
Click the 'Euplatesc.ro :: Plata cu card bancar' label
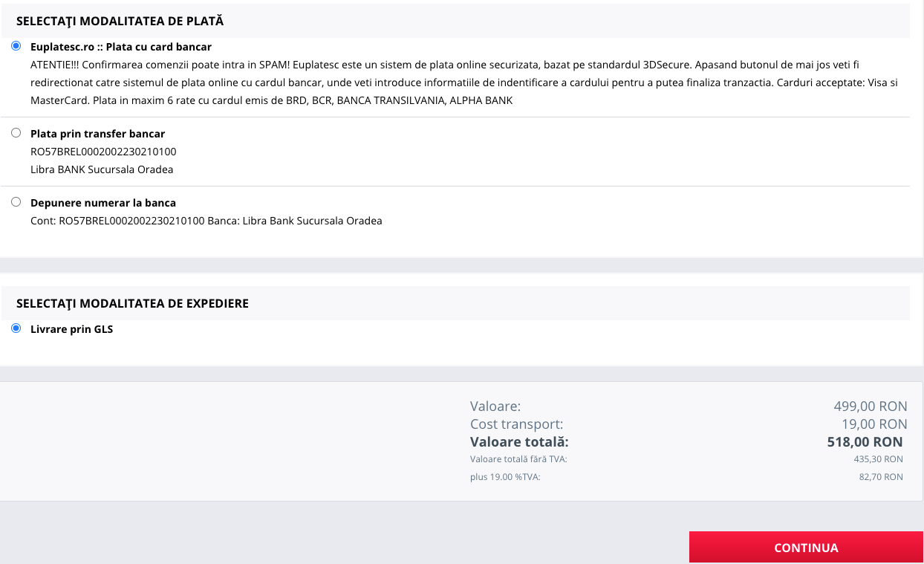tap(121, 47)
